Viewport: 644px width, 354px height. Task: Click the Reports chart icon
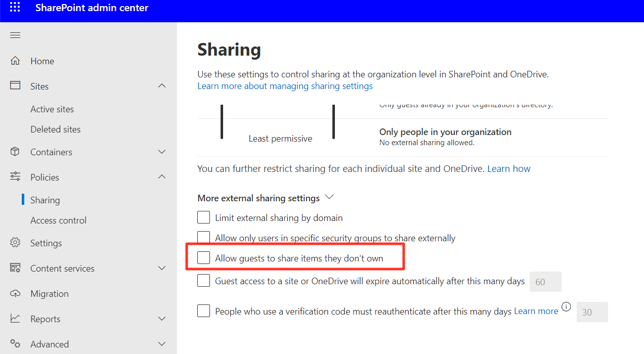tap(15, 319)
